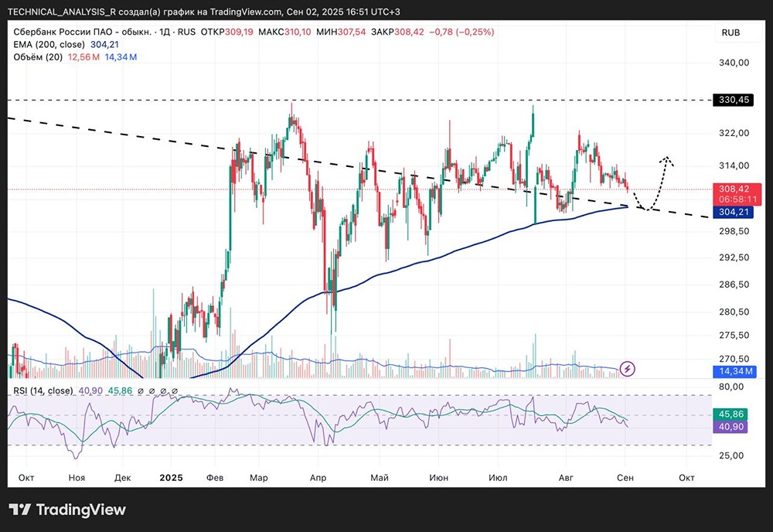773x532 pixels.
Task: Click the dark blue 304,21 axis label
Action: coord(734,212)
